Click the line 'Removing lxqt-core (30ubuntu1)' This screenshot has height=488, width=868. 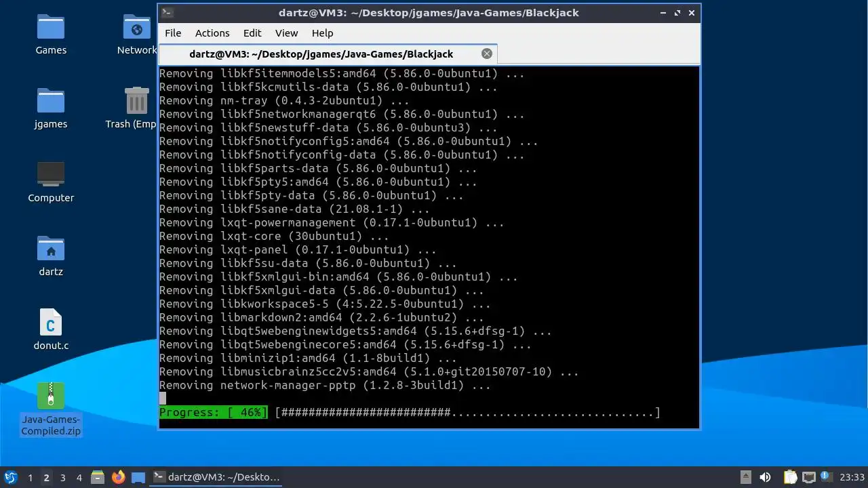(274, 236)
